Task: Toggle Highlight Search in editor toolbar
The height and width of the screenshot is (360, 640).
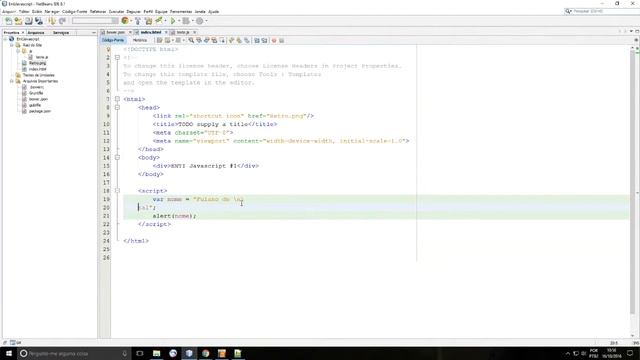Action: (214, 40)
